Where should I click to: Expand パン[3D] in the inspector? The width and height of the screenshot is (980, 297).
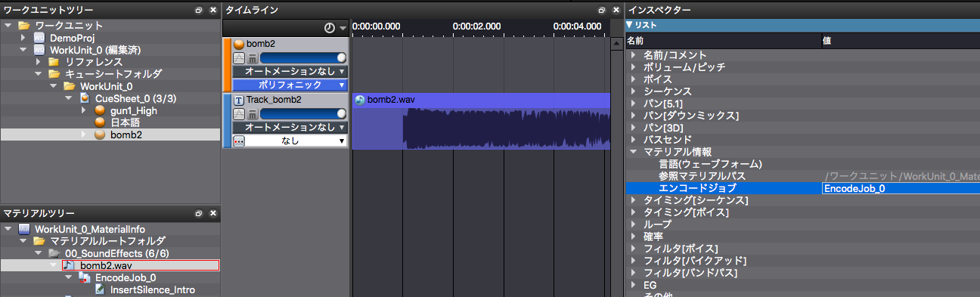633,128
